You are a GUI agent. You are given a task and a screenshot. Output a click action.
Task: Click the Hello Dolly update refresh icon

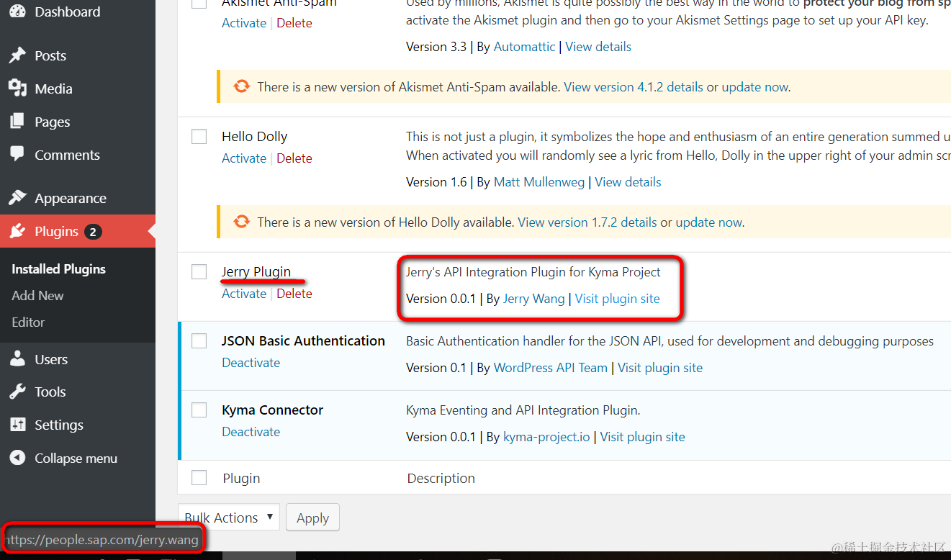click(x=242, y=222)
